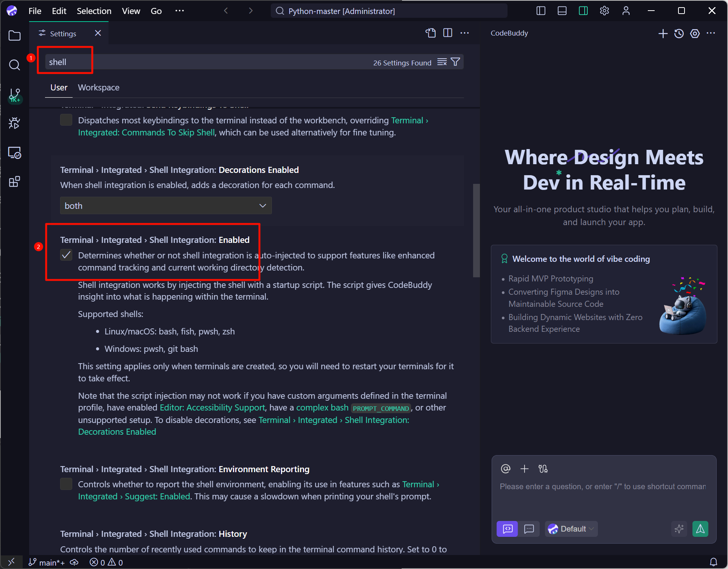The height and width of the screenshot is (569, 728).
Task: Follow the Editor: Accessibility Support link
Action: [212, 408]
